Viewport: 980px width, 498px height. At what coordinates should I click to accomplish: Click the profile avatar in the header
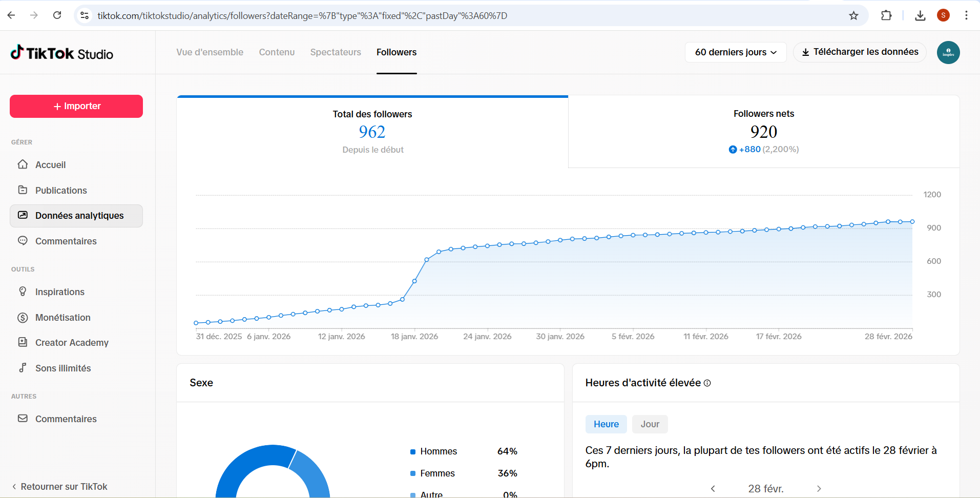point(948,52)
